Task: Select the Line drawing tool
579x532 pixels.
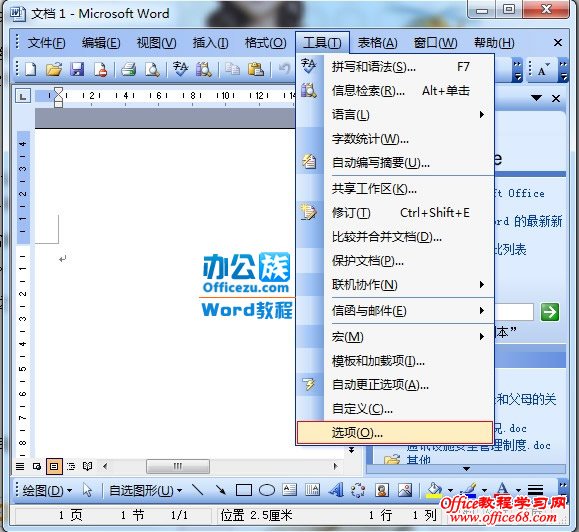Action: (198, 490)
